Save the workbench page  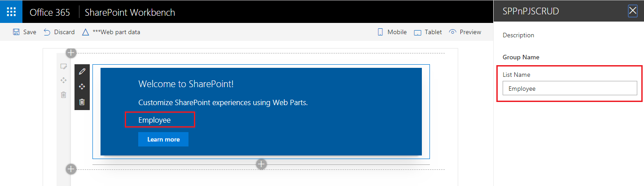point(25,32)
